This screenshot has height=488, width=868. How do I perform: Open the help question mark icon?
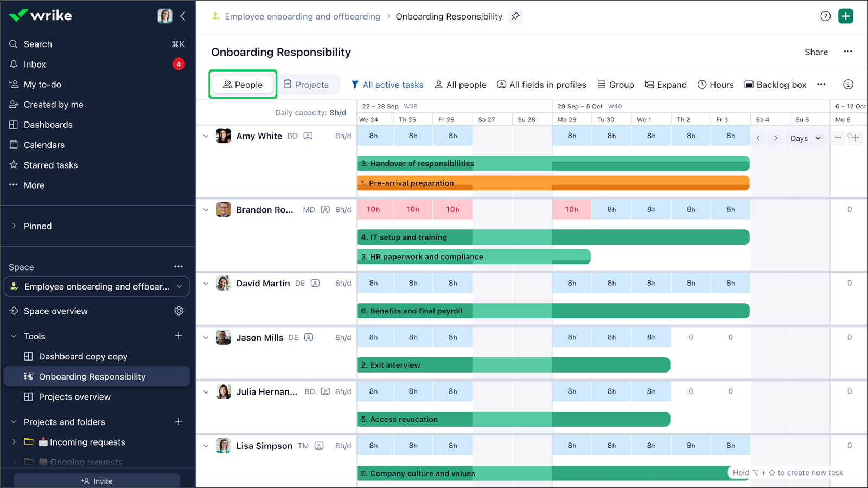pos(825,16)
